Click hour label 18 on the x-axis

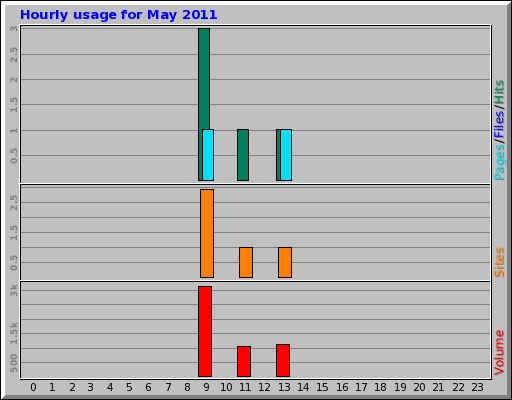coord(380,387)
